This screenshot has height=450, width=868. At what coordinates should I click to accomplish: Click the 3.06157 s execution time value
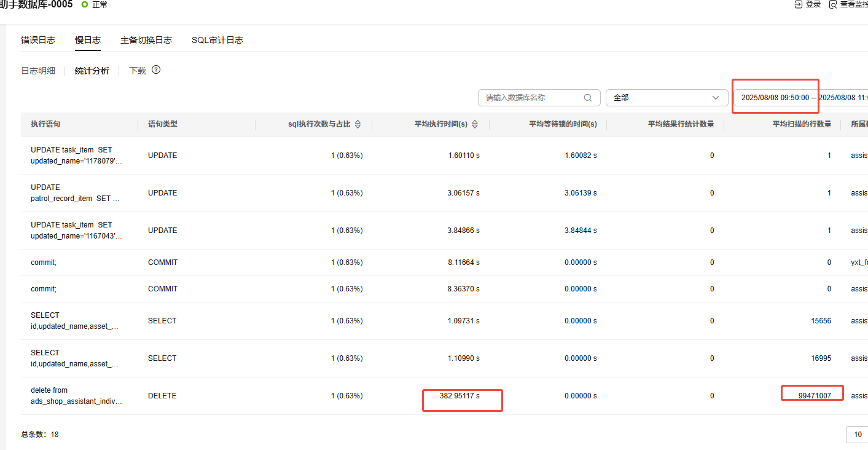pos(464,193)
